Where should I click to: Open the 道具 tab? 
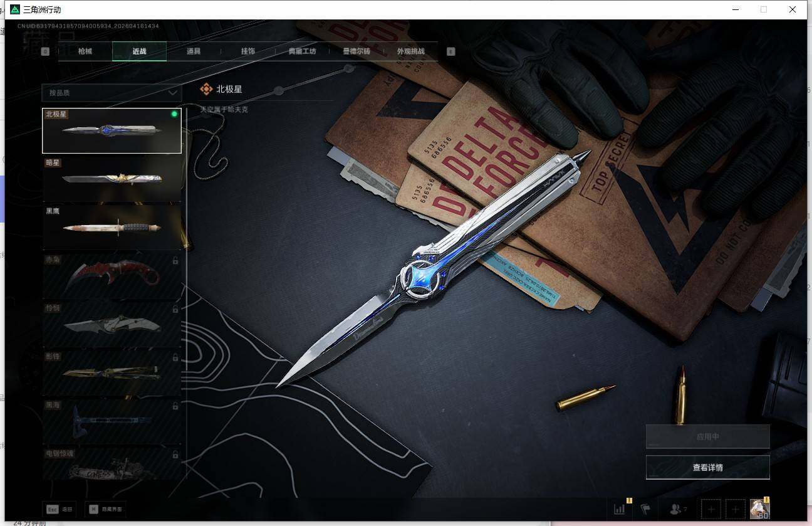(x=194, y=51)
